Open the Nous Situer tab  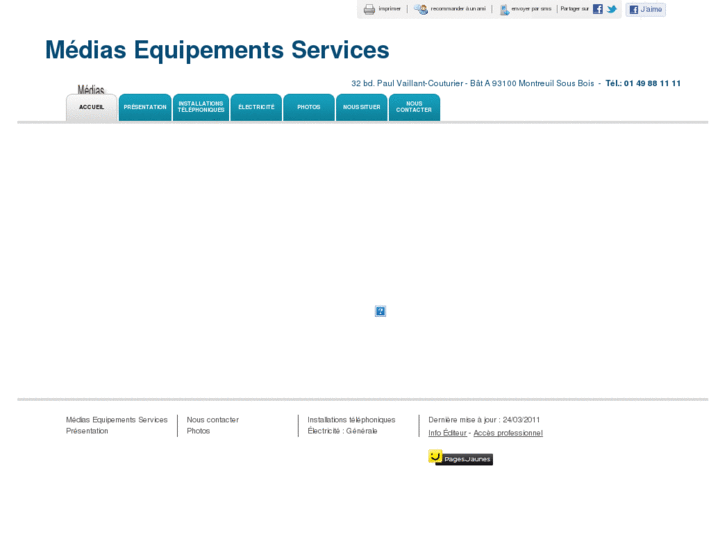click(362, 108)
